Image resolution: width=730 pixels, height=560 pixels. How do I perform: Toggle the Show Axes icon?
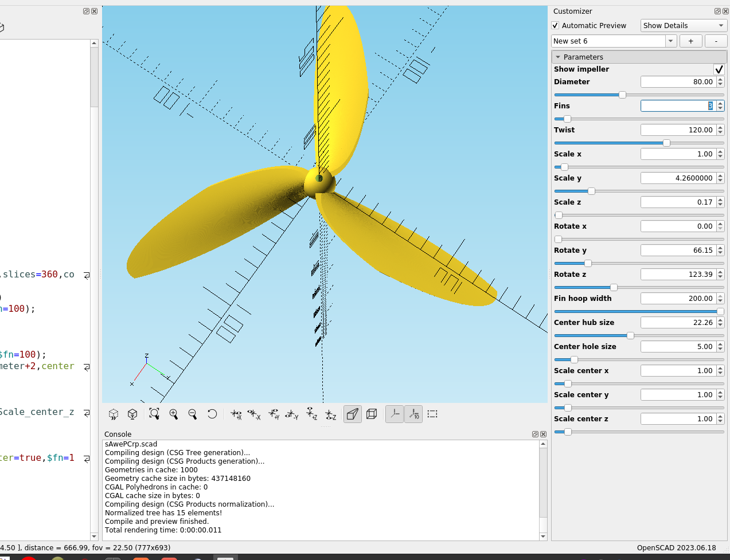click(x=395, y=414)
